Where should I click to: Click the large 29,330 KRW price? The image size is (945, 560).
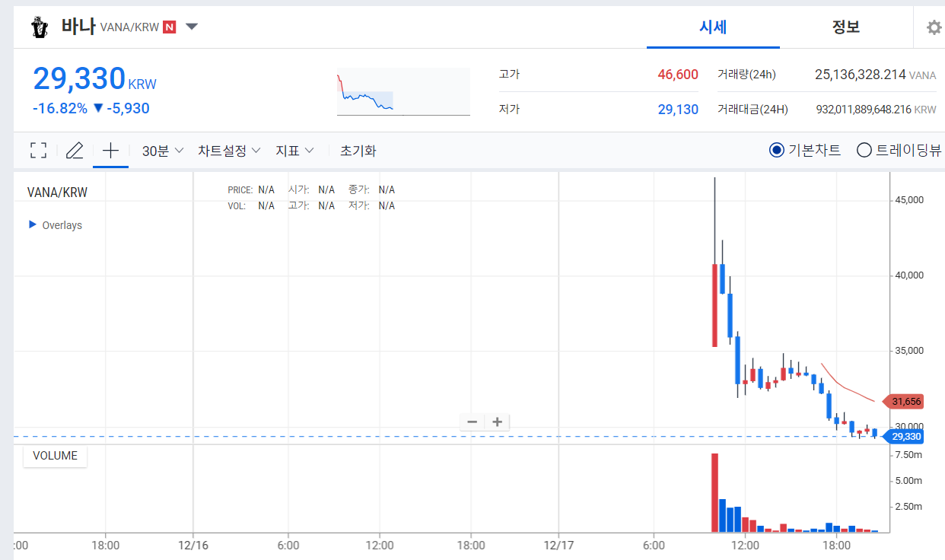(x=94, y=79)
